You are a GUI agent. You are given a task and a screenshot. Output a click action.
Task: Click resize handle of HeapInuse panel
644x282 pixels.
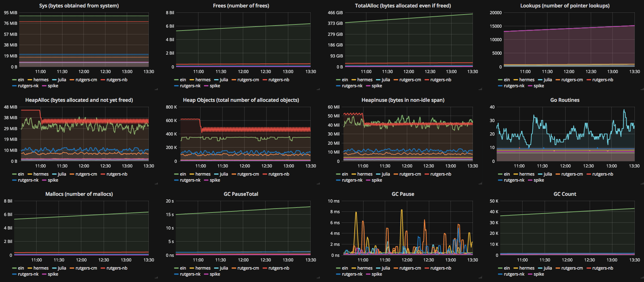(480, 184)
